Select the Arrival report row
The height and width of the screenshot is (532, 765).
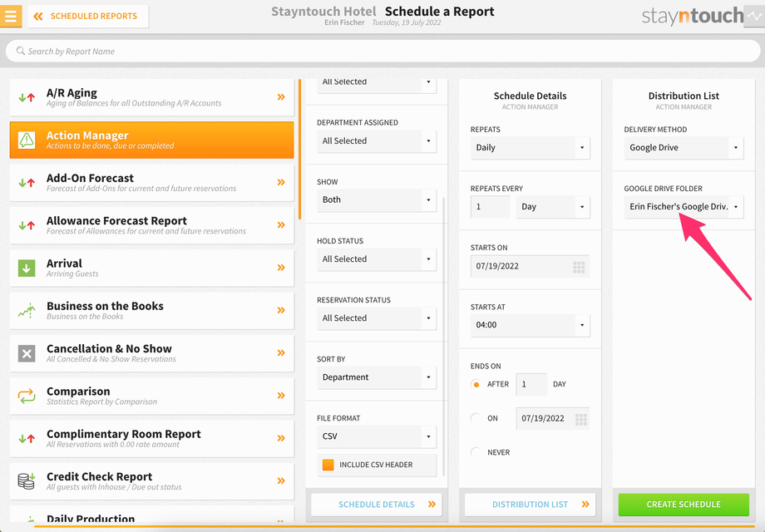[x=151, y=268]
